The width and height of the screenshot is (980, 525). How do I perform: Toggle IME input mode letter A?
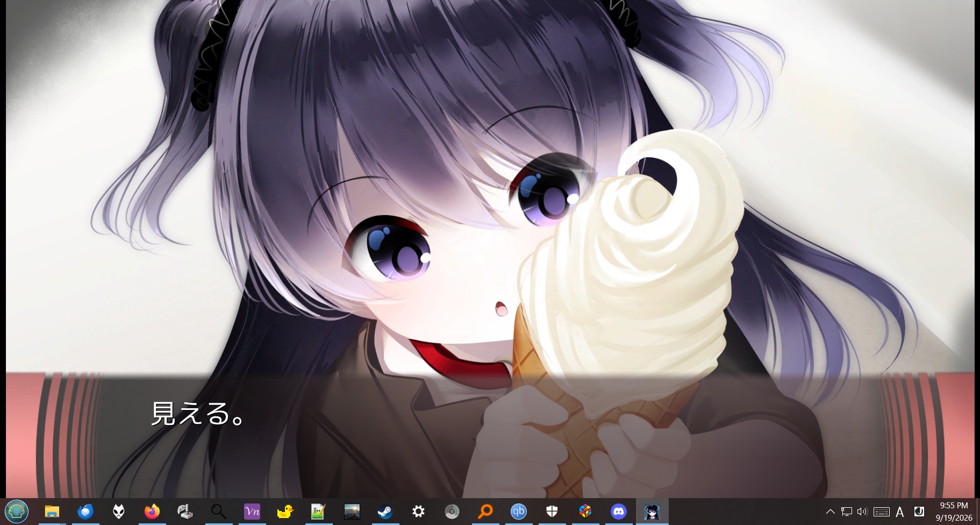(x=899, y=512)
